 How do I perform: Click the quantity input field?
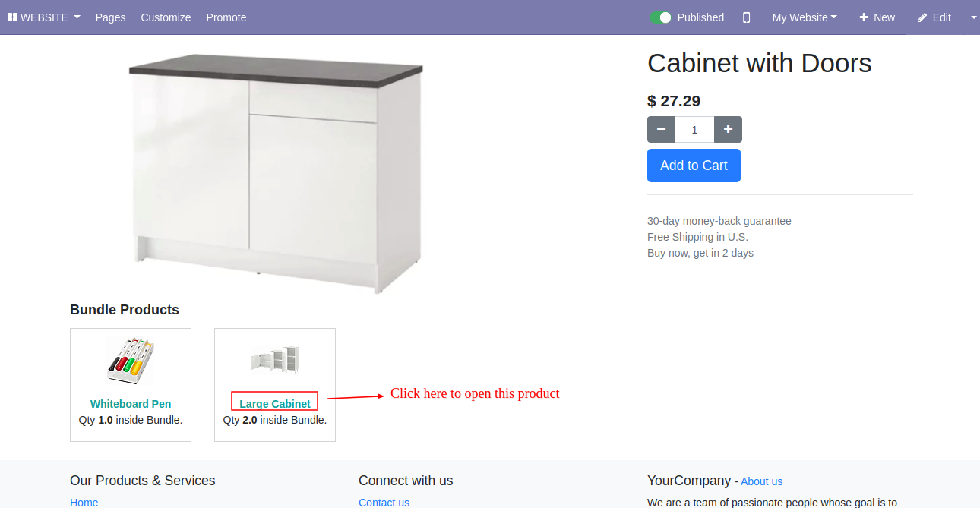694,129
